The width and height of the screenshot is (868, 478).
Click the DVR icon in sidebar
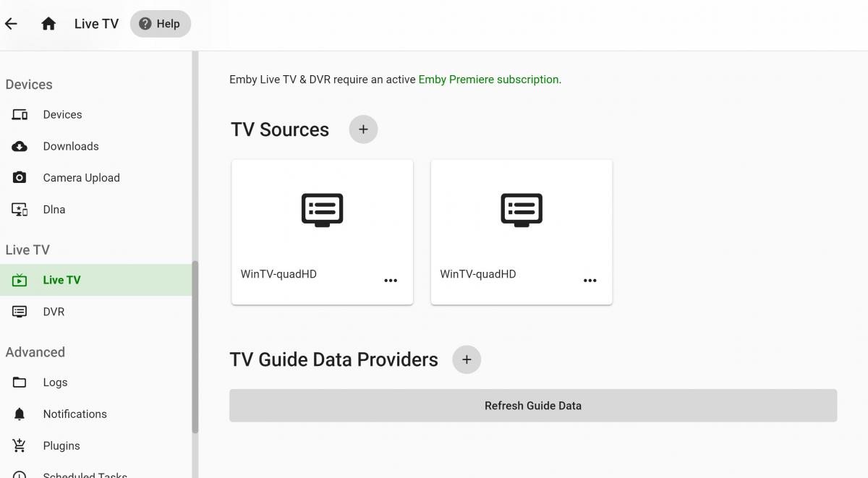(x=20, y=311)
